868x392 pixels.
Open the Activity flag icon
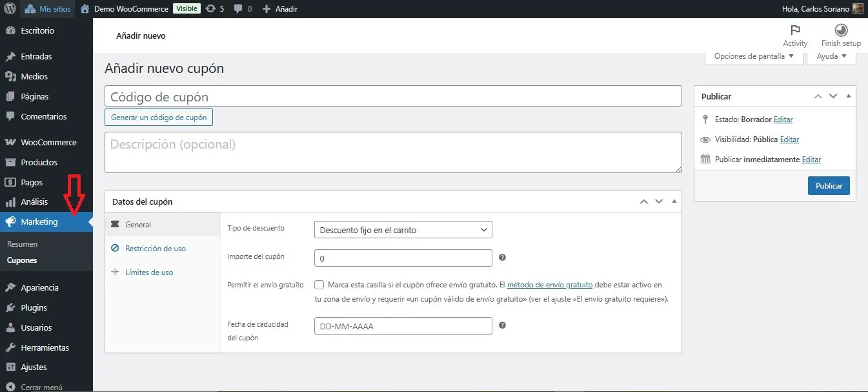pos(795,30)
